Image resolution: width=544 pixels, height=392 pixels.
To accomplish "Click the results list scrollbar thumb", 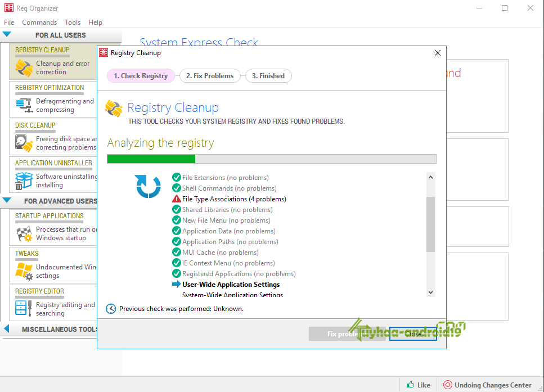I will 430,224.
